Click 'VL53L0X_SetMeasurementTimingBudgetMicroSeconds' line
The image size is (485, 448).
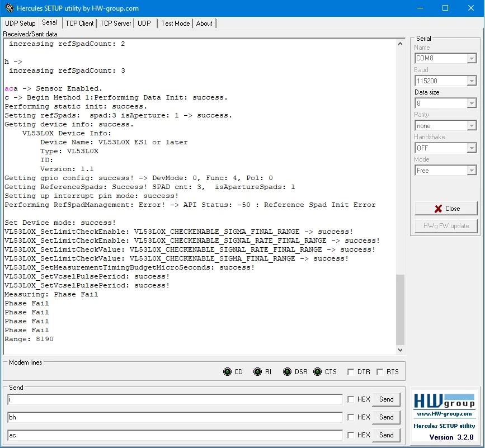(x=129, y=267)
